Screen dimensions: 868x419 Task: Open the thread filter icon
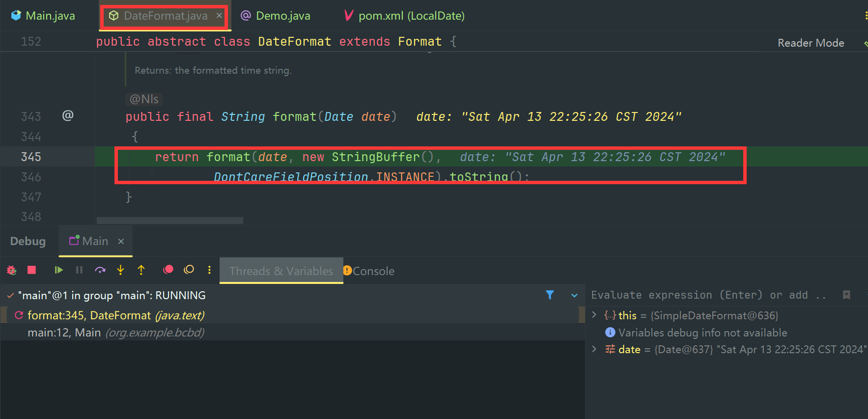[x=550, y=295]
